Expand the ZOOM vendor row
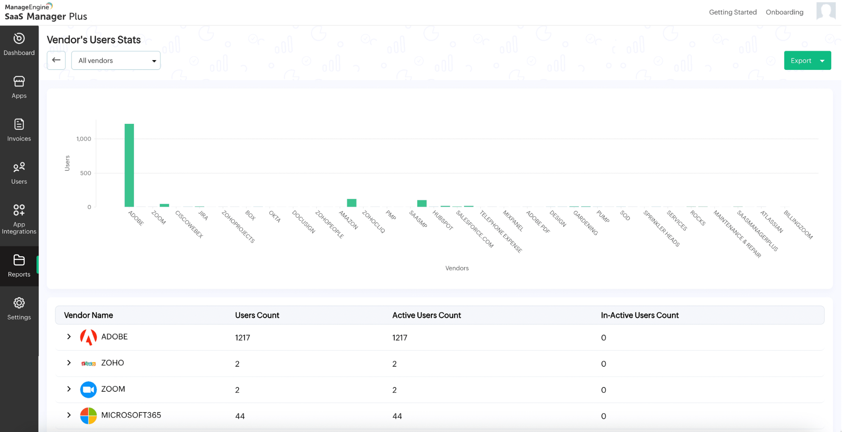 tap(69, 389)
